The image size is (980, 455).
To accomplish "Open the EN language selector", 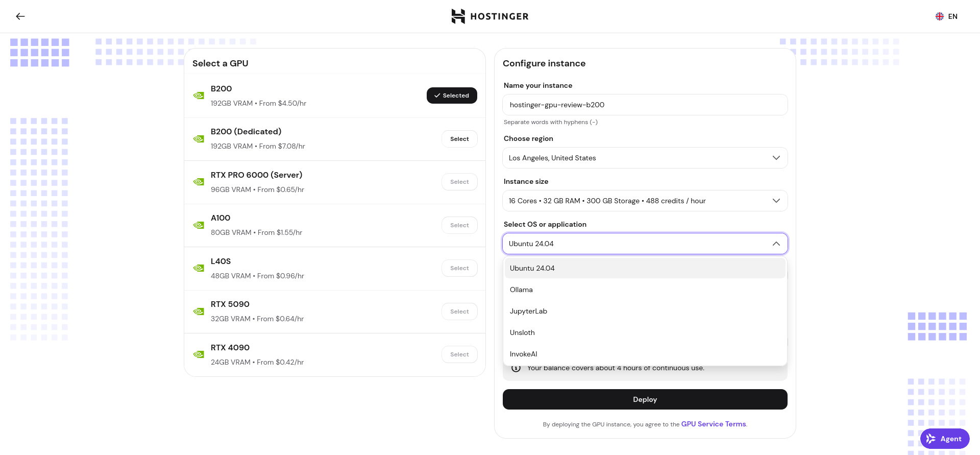I will (946, 16).
